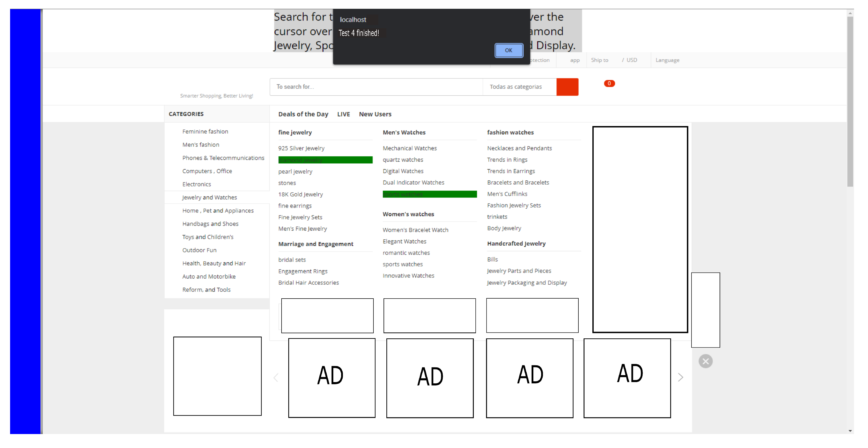Click the red search button
The height and width of the screenshot is (448, 868).
point(567,87)
